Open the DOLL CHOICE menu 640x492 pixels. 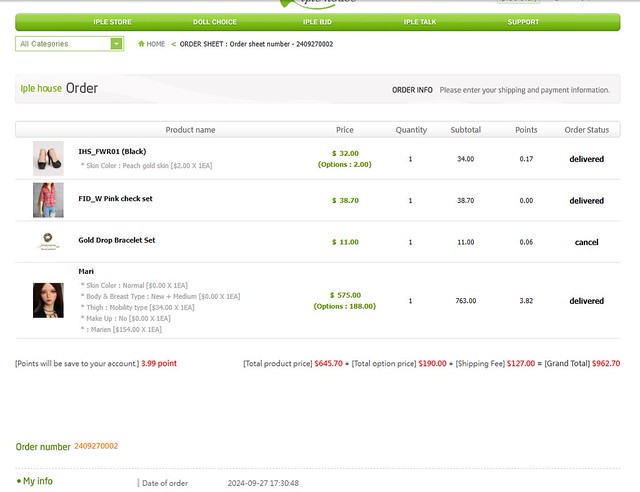tap(215, 22)
